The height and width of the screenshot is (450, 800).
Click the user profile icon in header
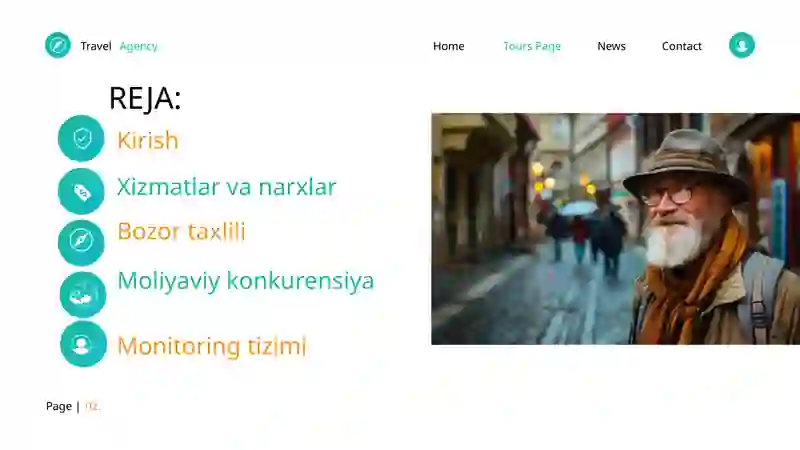point(741,45)
